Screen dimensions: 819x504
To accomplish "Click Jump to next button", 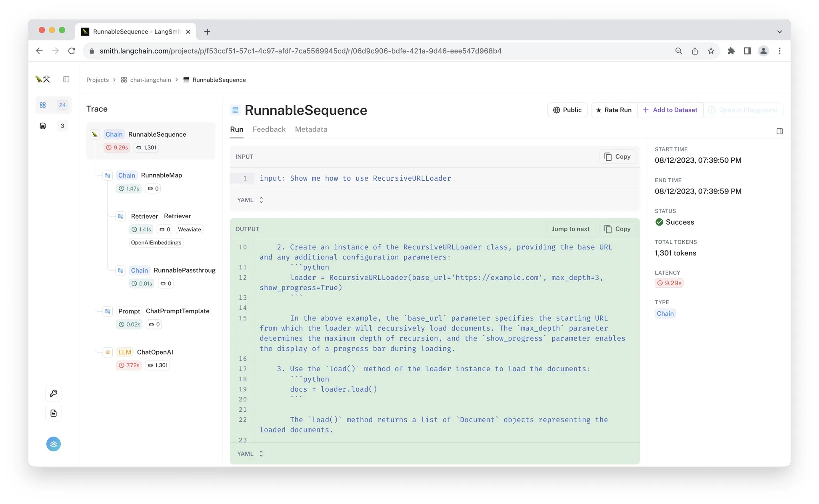I will click(571, 229).
